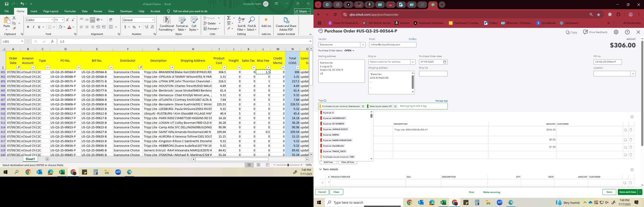
Task: Switch Excel to Page Break Preview
Action: (268, 165)
